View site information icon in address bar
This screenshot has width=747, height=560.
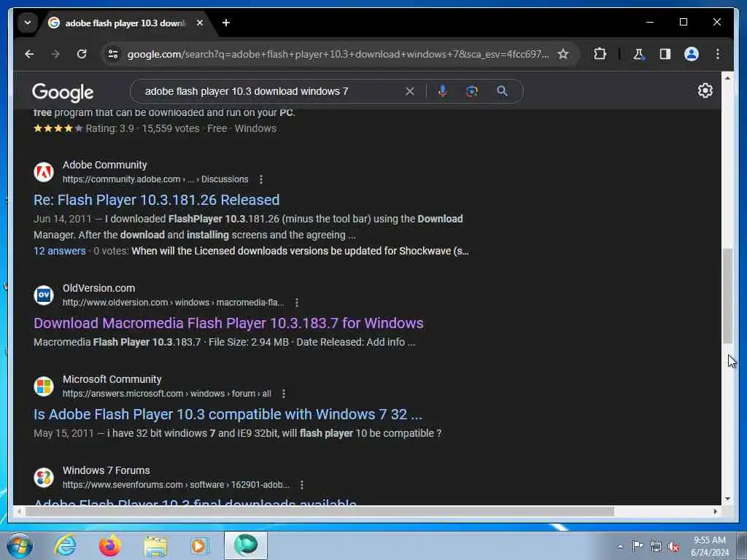113,54
